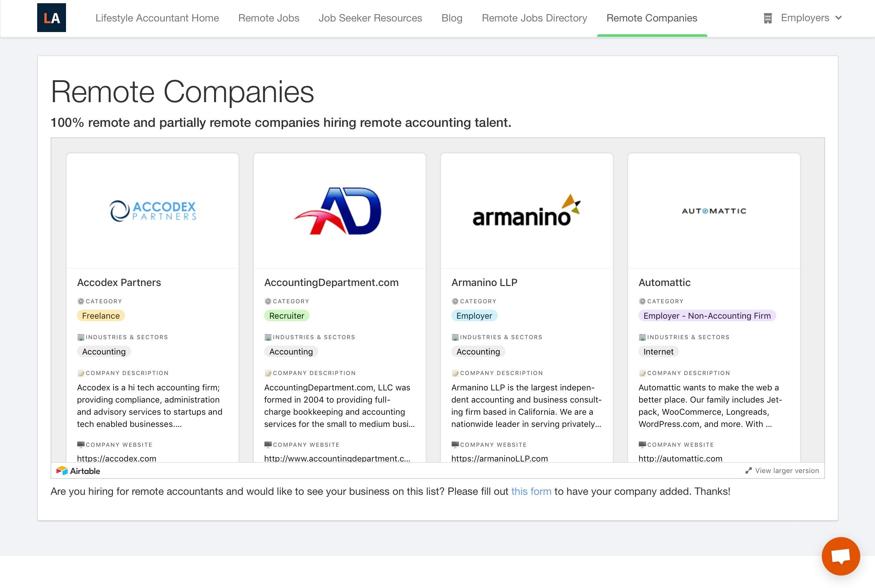
Task: Open the Automattic card title
Action: pos(664,282)
